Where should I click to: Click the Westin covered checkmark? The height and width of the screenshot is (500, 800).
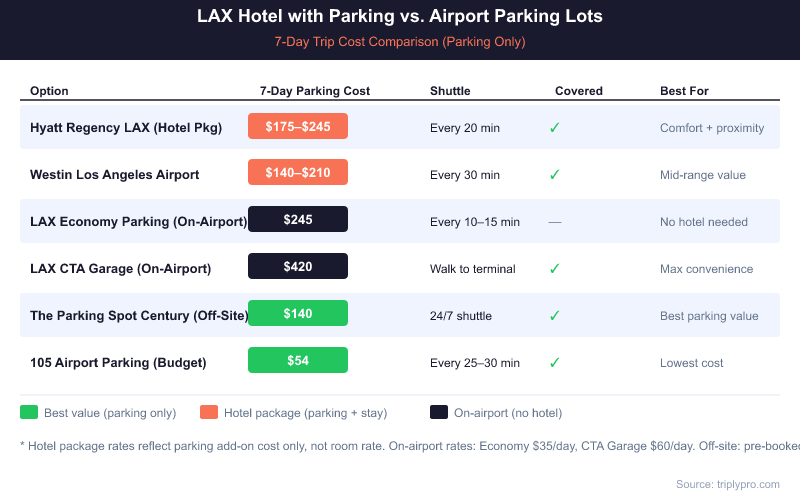(555, 174)
